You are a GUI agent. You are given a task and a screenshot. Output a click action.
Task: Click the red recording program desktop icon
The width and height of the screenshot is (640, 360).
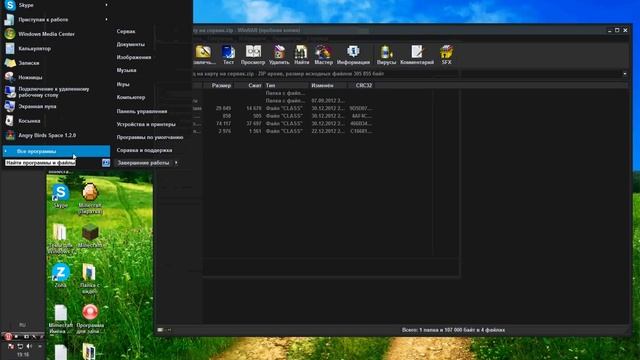pyautogui.click(x=90, y=318)
